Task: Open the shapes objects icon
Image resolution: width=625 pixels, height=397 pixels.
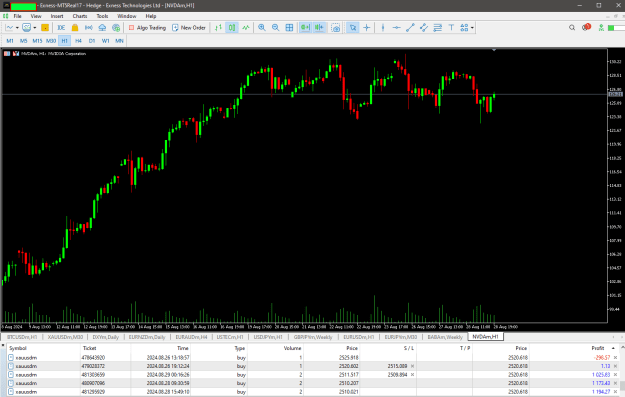Action: pyautogui.click(x=464, y=28)
